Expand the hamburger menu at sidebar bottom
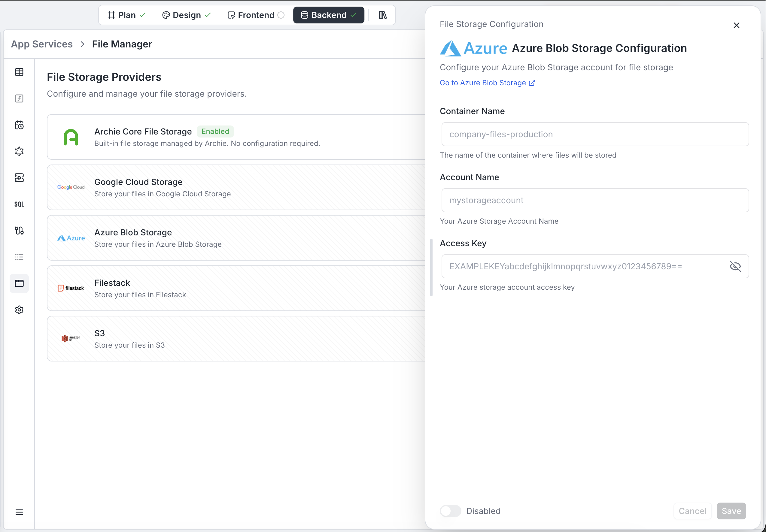The height and width of the screenshot is (532, 766). tap(19, 512)
